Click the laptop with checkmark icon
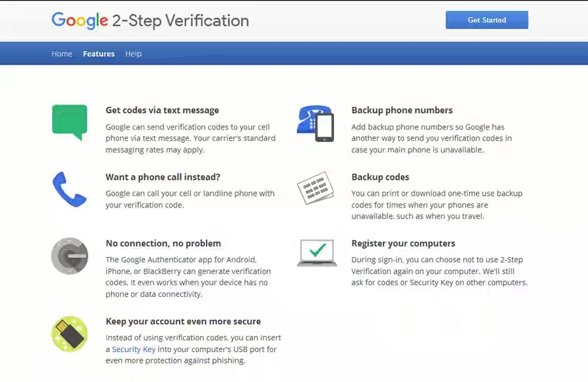 [x=317, y=252]
